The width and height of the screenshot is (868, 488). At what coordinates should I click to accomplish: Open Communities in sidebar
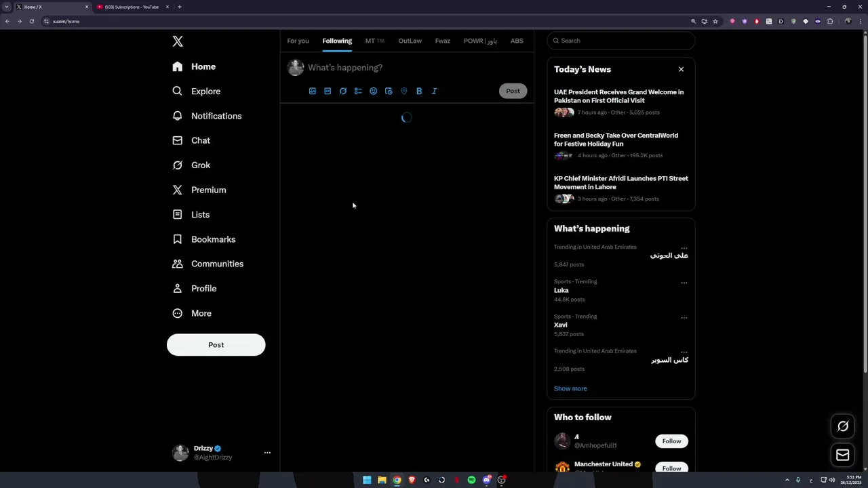(x=208, y=264)
